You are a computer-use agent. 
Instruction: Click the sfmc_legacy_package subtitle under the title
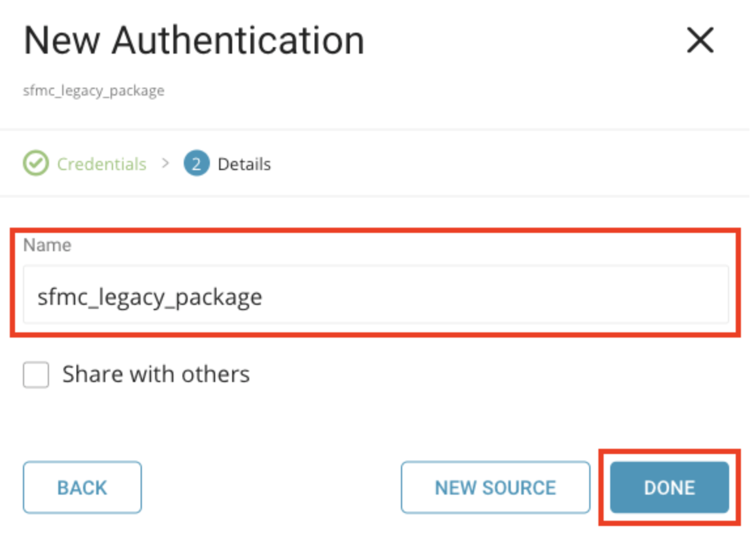coord(94,90)
